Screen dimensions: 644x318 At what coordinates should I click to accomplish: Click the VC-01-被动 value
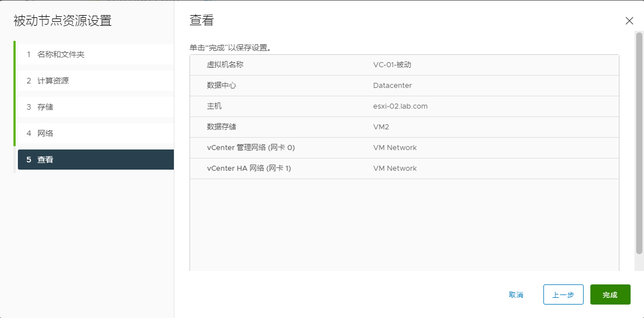392,64
